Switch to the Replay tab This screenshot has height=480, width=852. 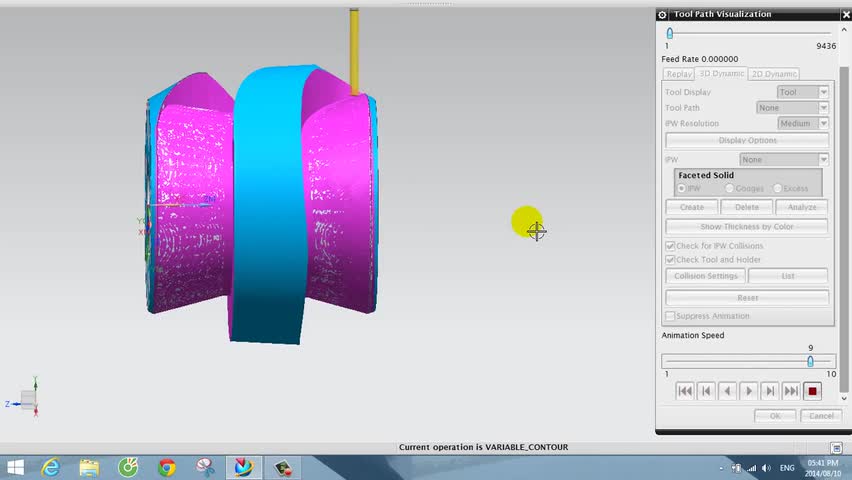(x=679, y=74)
